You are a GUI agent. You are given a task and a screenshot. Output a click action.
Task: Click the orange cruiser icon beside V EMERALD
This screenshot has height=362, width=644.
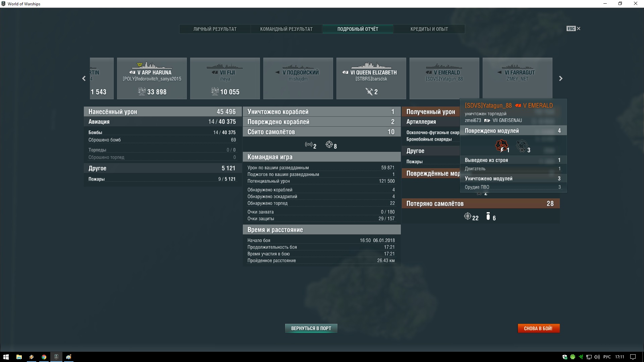[x=518, y=106]
